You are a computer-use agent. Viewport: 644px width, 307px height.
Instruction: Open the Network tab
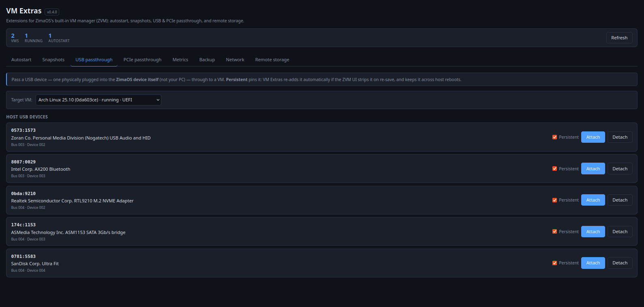click(235, 60)
